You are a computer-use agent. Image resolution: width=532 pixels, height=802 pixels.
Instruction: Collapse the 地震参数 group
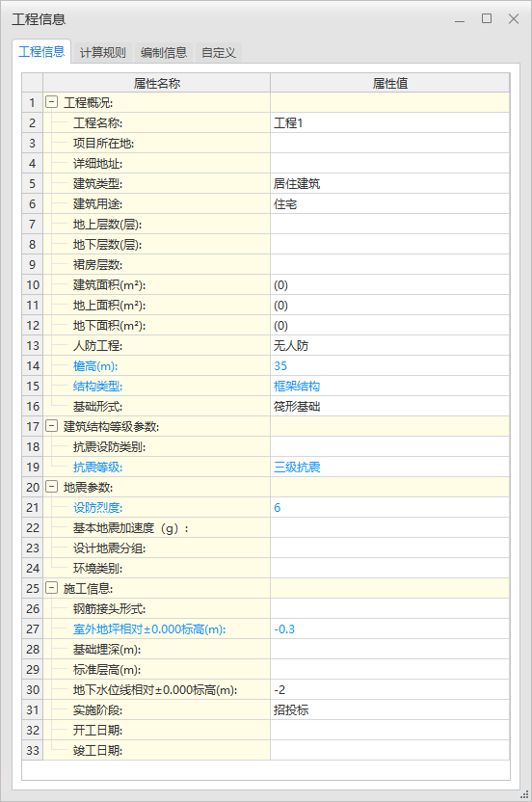coord(51,487)
